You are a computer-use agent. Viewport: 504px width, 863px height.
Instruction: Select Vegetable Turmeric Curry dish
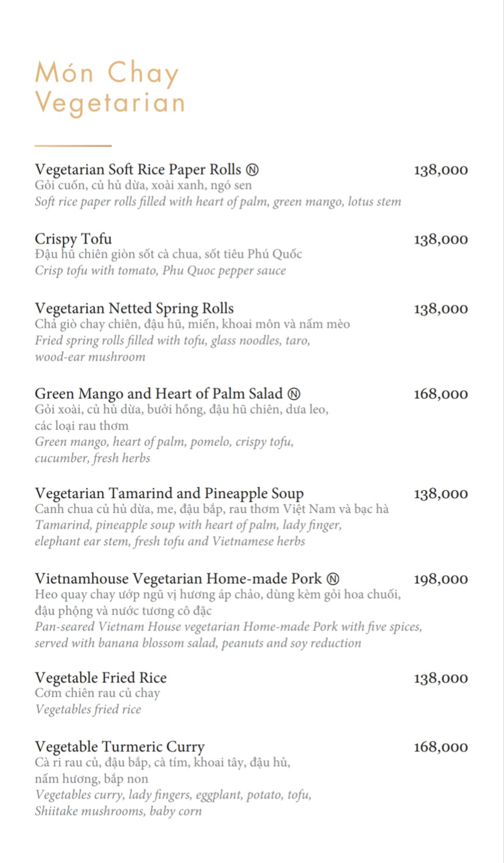coord(120,746)
